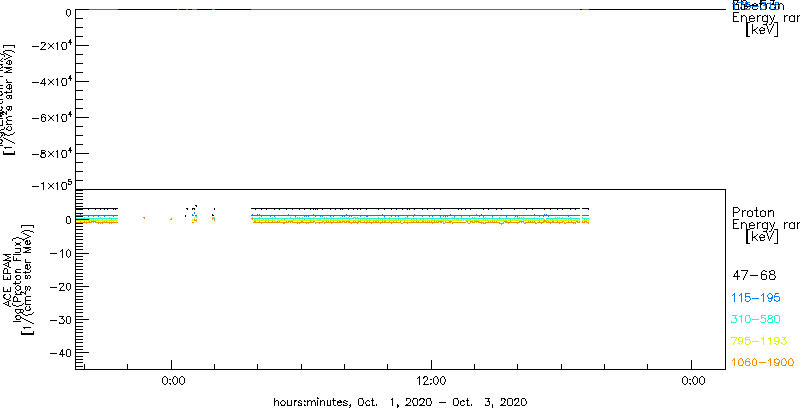Click the -4×10⁴ upper axis tick label
Screen dimensions: 800x410
pos(51,81)
